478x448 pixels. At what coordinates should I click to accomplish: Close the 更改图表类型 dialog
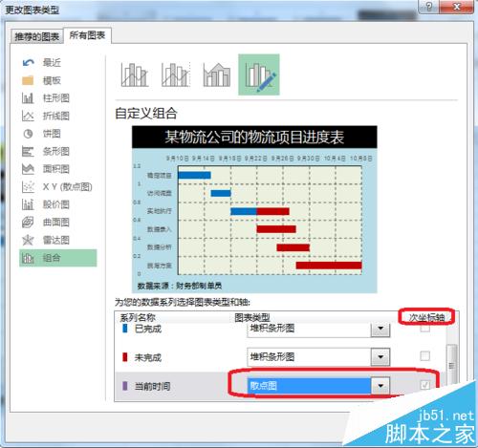tap(457, 7)
